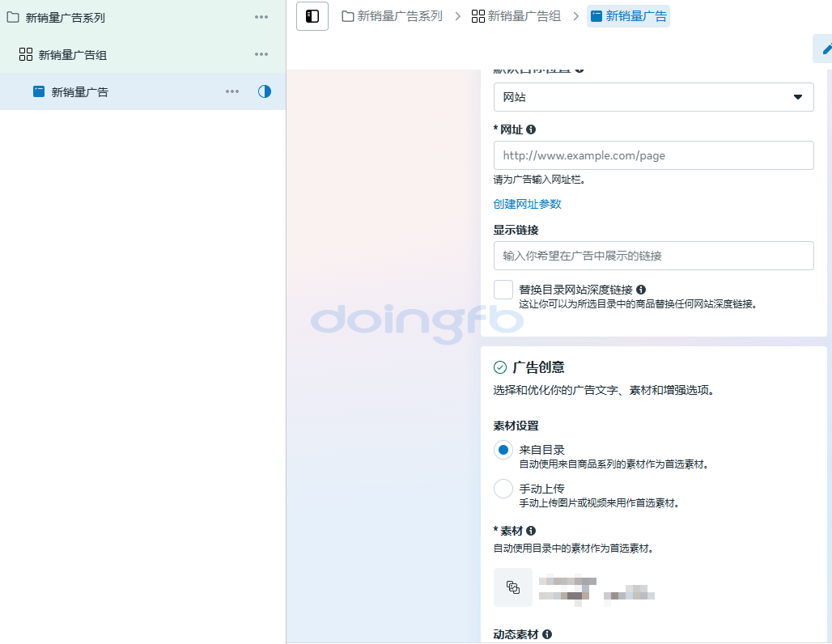
Task: Click the 素材设置 label
Action: coord(516,426)
